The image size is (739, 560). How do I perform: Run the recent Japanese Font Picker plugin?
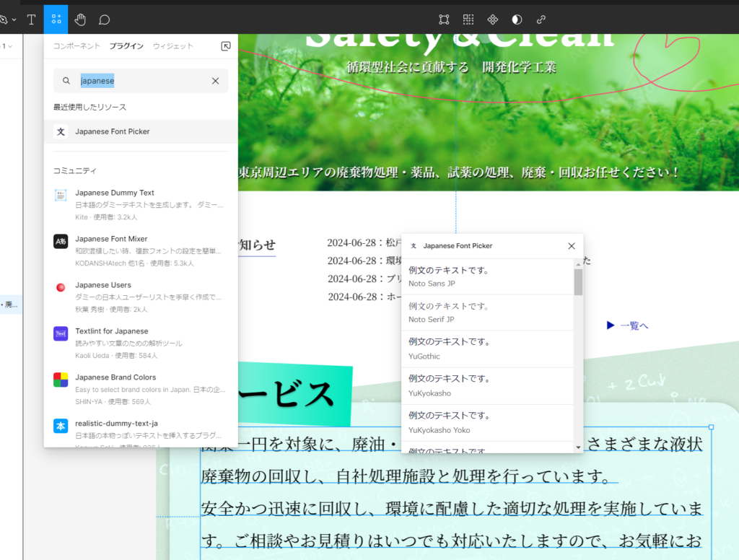pos(141,131)
